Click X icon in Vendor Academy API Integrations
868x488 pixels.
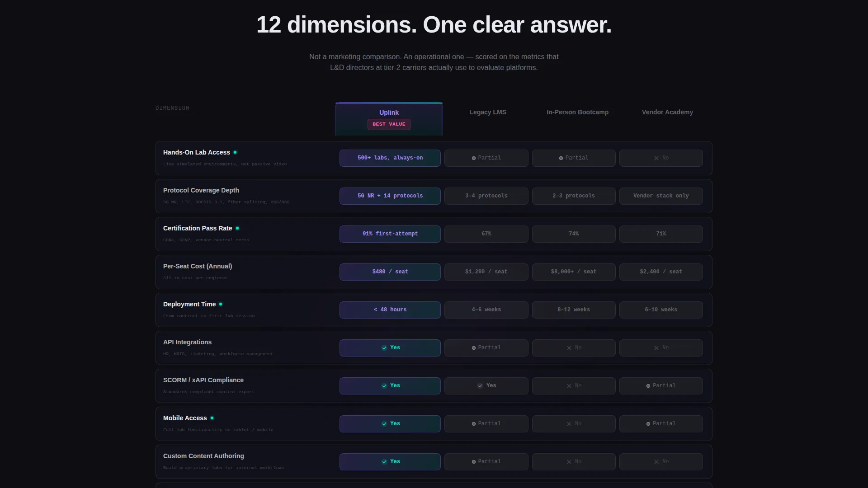pyautogui.click(x=656, y=348)
